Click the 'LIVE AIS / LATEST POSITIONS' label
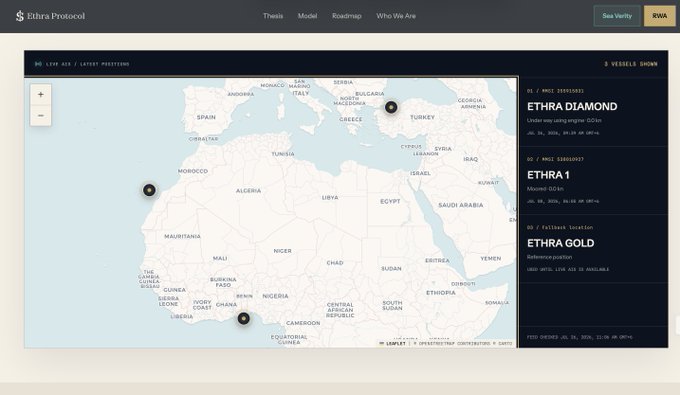680x395 pixels. tap(88, 64)
